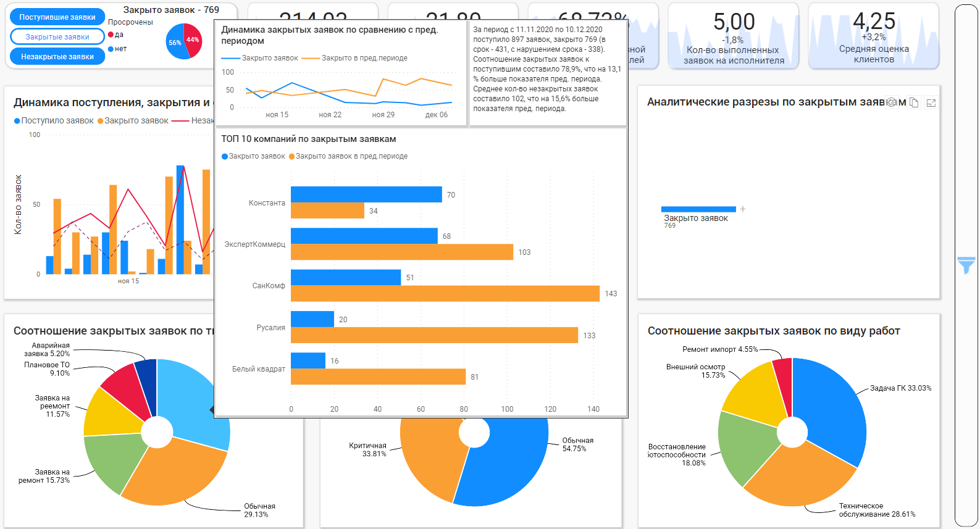Click the Средняя оценка клиентов 4,25 card

[874, 36]
